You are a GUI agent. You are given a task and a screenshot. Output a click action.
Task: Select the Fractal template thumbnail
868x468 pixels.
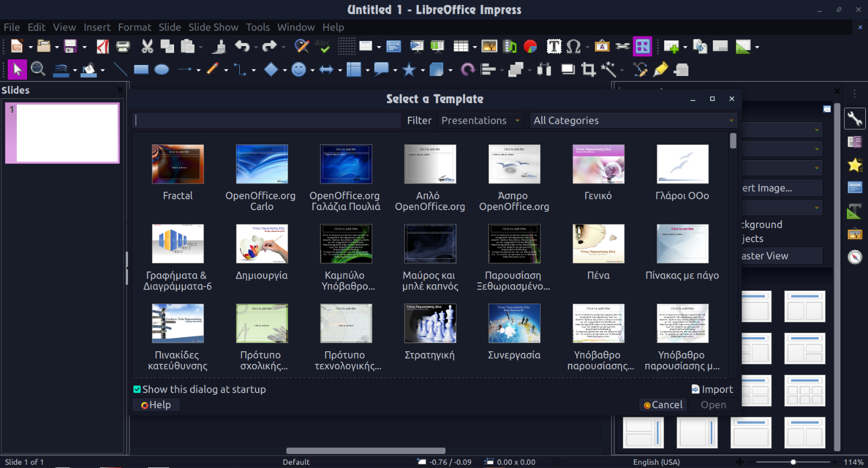178,164
